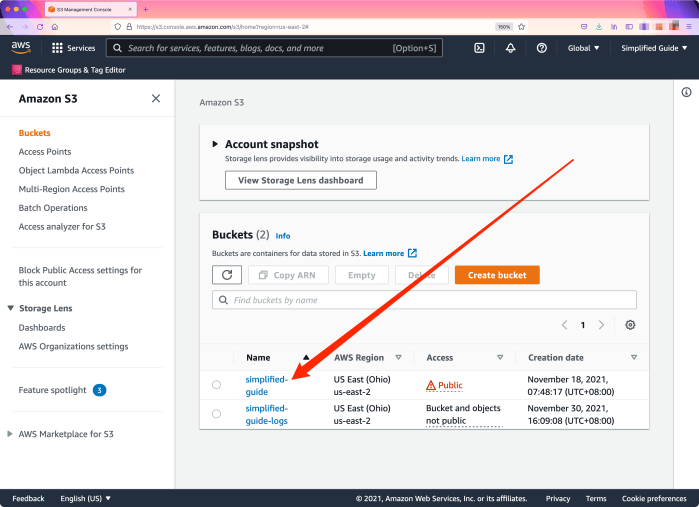Open the table preferences gear icon
Viewport: 699px width, 507px height.
click(x=630, y=325)
